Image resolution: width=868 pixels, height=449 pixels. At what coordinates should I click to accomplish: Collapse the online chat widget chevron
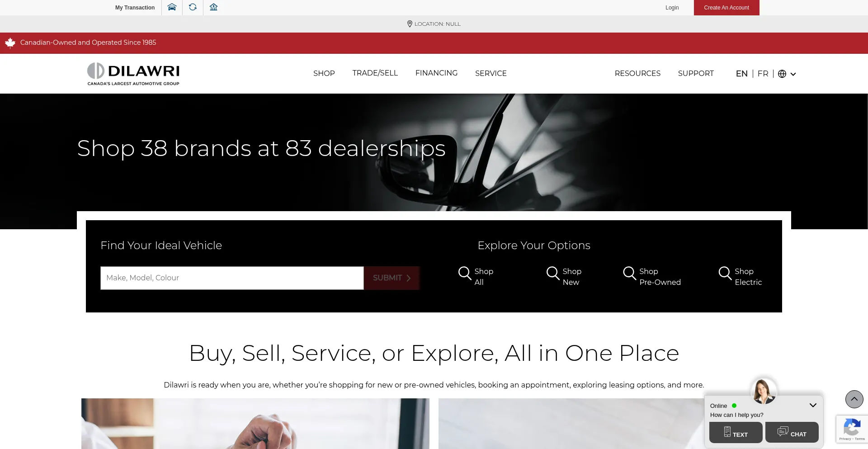point(813,405)
